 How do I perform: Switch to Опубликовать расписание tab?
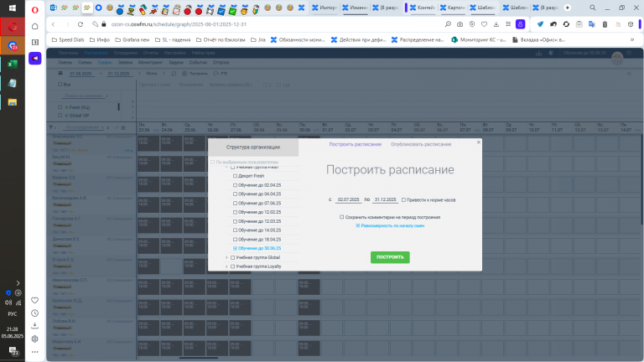point(421,144)
